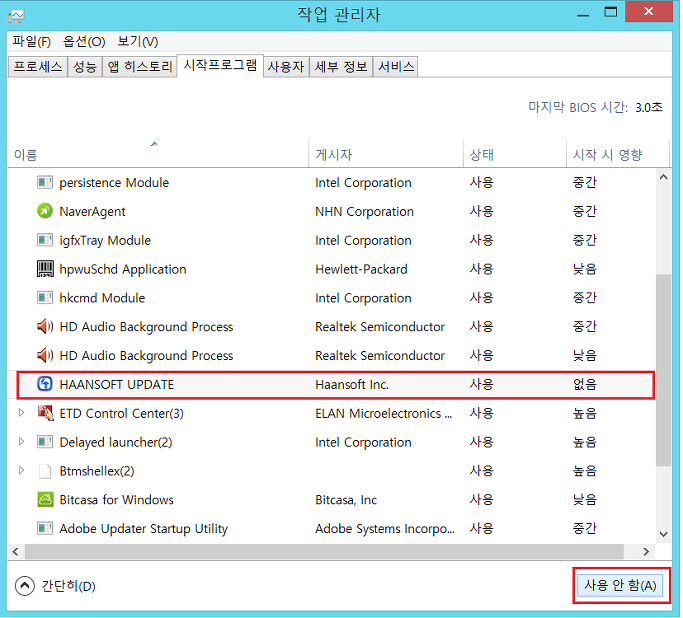Viewport: 683px width, 618px height.
Task: Click the igfxTray Module icon
Action: (x=45, y=240)
